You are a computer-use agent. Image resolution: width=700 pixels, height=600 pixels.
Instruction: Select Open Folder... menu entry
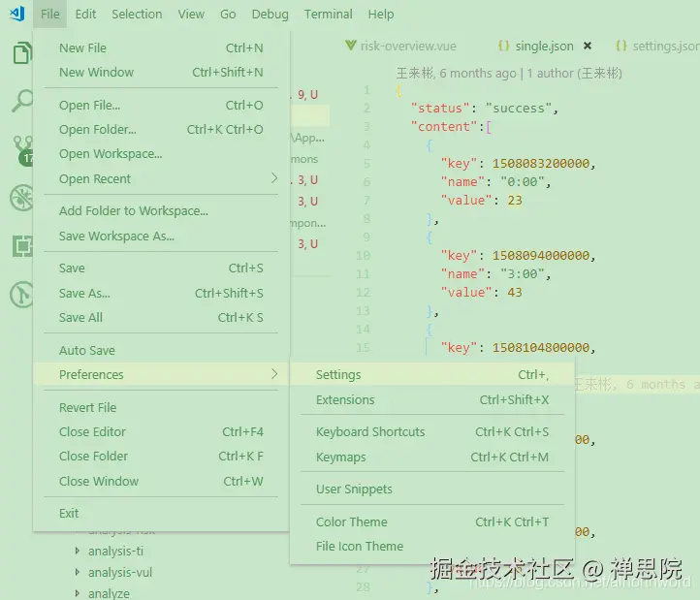click(x=161, y=130)
